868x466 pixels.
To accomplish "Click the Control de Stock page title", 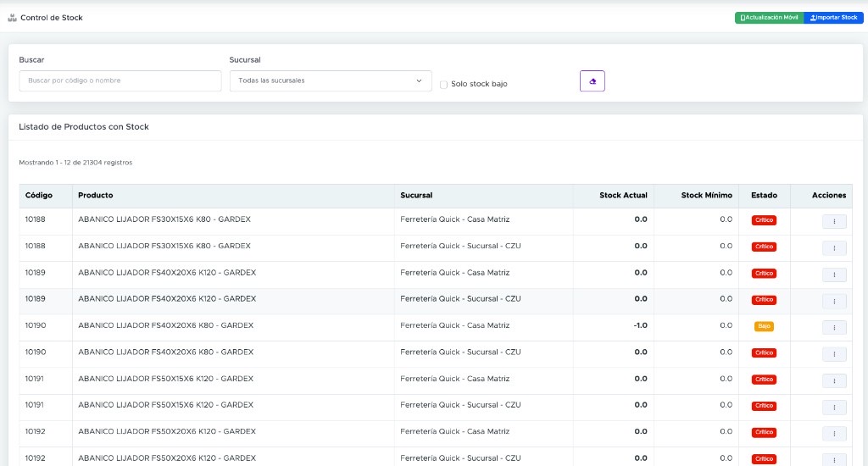I will point(52,18).
